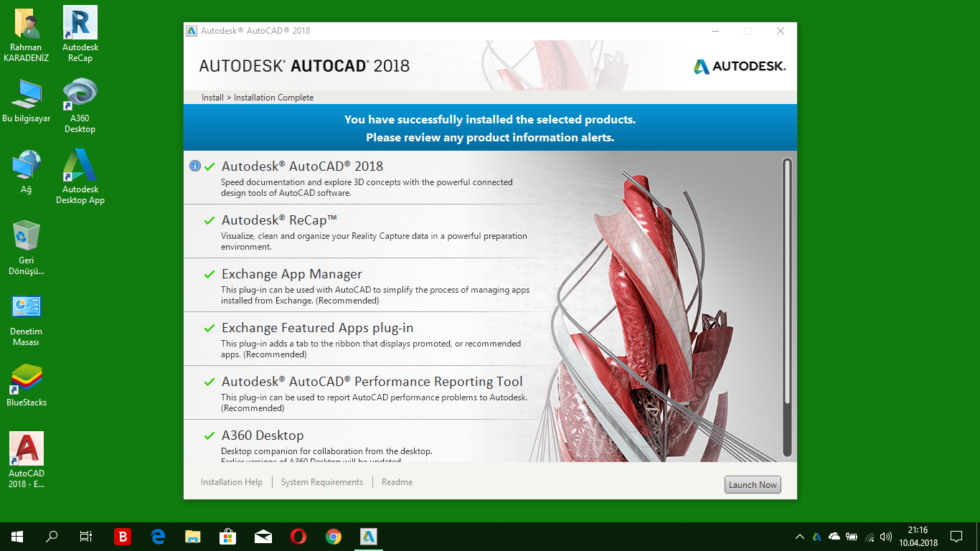Open taskbar search magnifier
Viewport: 980px width, 551px height.
pyautogui.click(x=52, y=537)
